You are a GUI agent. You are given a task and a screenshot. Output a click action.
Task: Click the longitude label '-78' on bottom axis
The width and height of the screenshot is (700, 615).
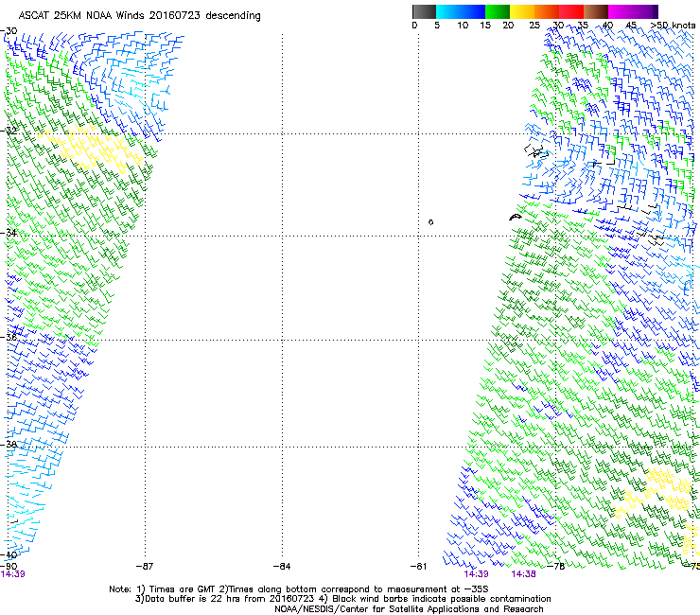click(x=556, y=567)
